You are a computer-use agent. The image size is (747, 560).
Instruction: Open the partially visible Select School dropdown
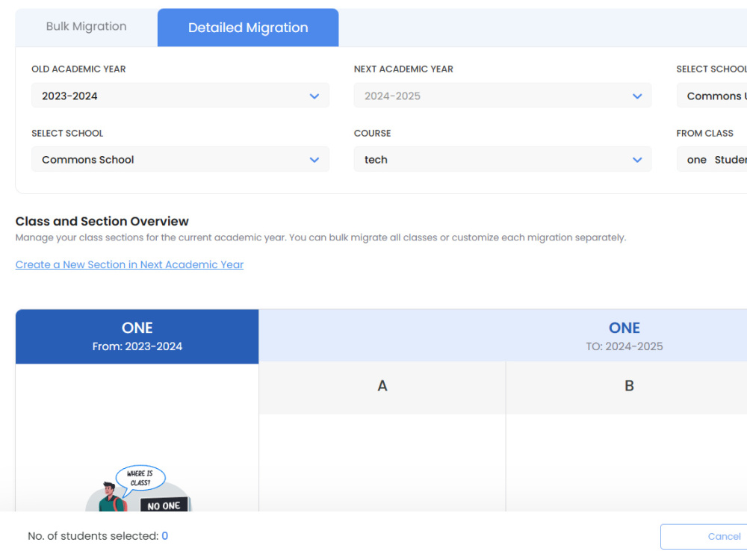[712, 96]
